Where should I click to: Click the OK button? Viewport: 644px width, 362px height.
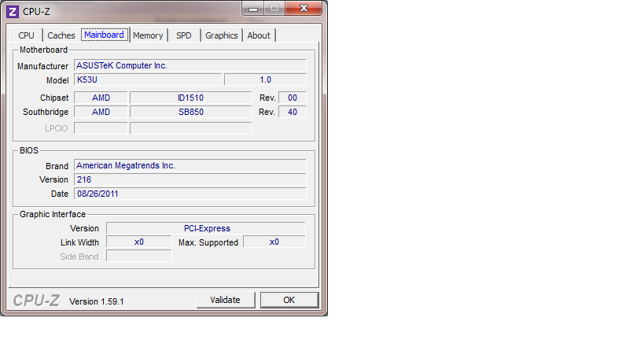pos(289,300)
